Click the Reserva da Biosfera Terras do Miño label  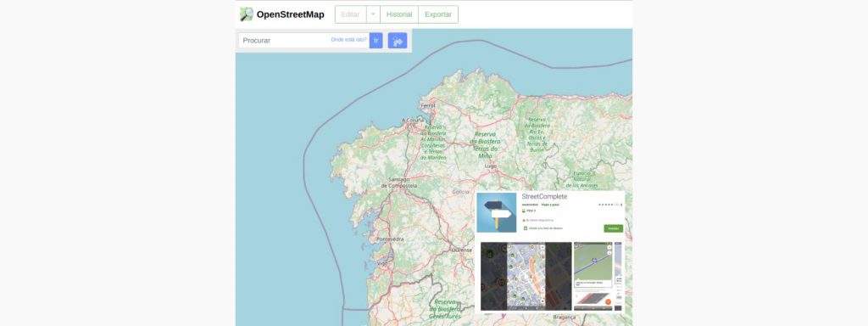click(x=485, y=145)
